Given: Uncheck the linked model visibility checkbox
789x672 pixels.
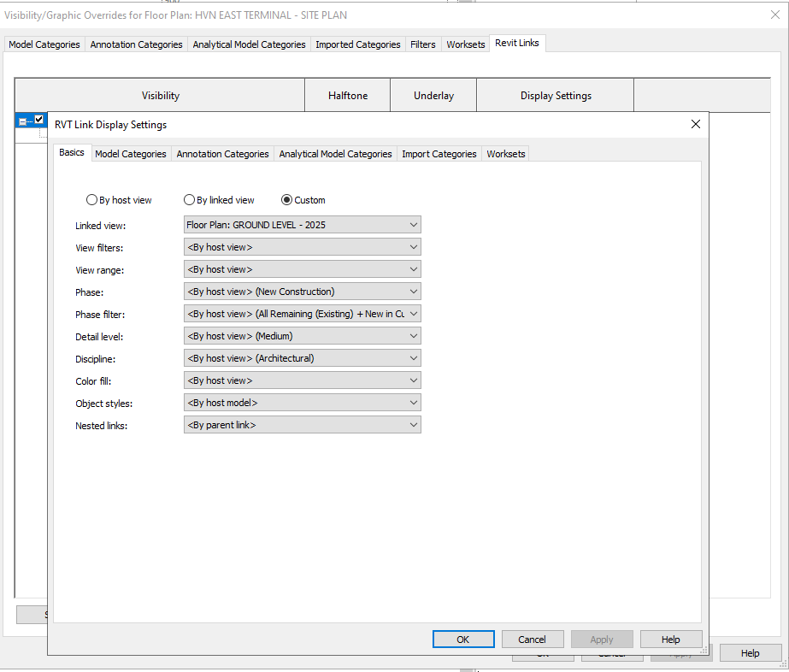Looking at the screenshot, I should [x=38, y=119].
